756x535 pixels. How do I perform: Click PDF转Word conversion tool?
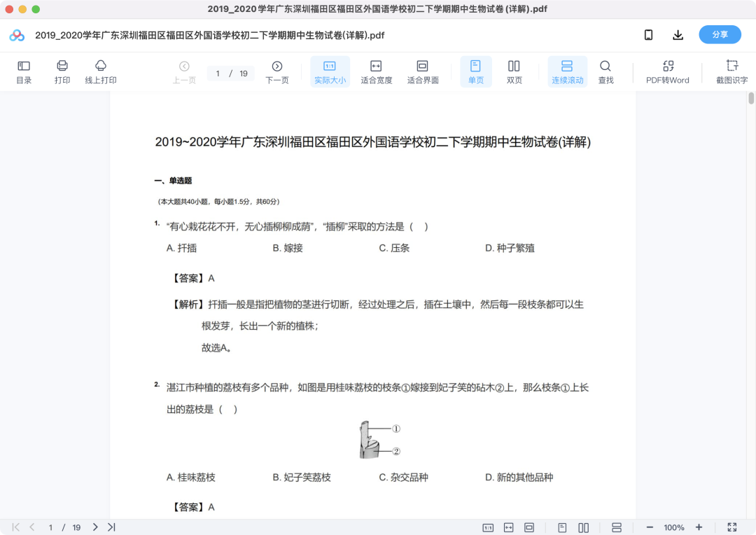pyautogui.click(x=667, y=72)
